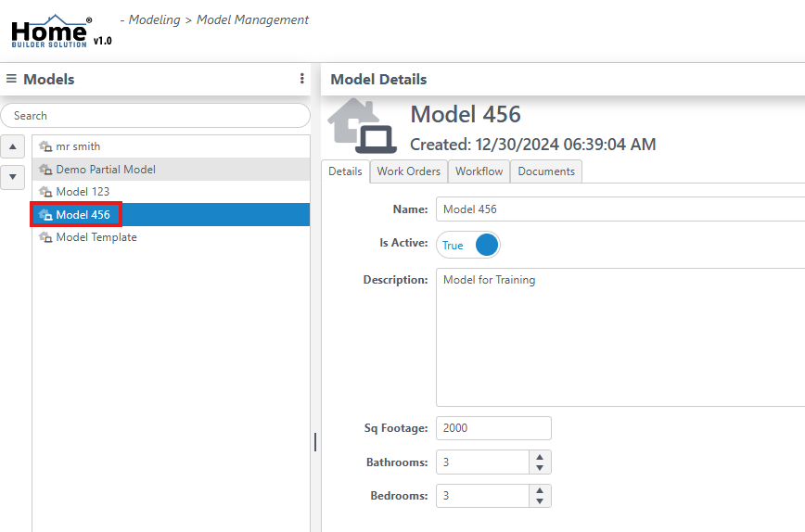Click the Bedrooms label

[399, 496]
